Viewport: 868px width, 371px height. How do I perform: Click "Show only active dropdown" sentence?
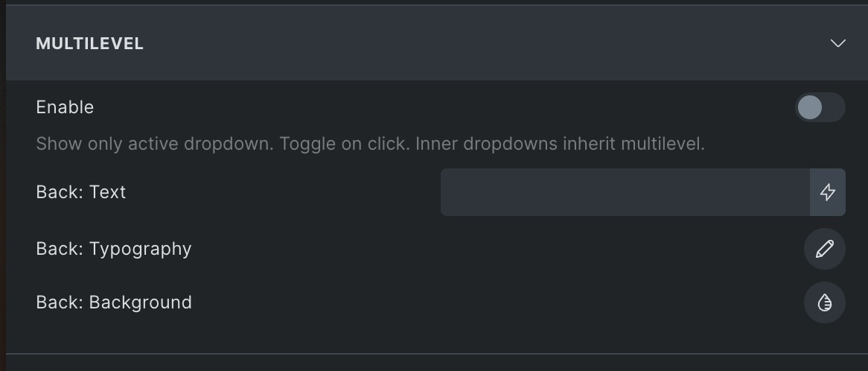pyautogui.click(x=155, y=144)
